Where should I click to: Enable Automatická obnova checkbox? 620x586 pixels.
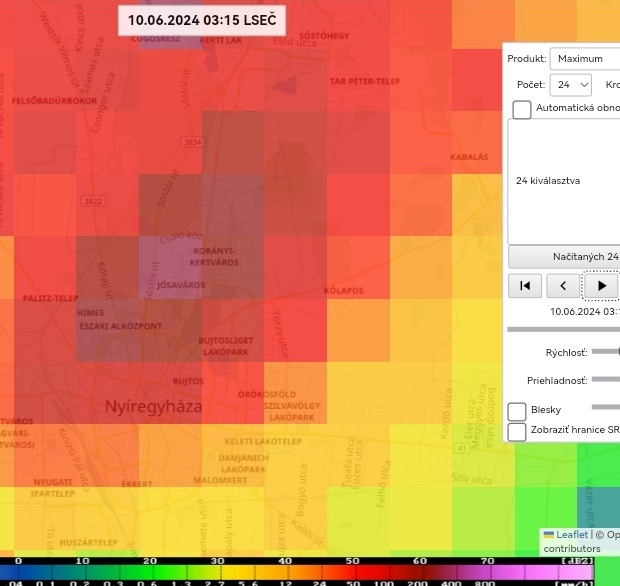click(522, 109)
